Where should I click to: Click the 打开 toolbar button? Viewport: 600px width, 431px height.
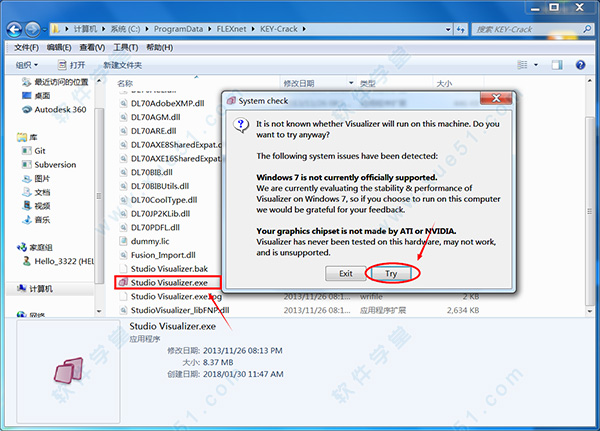[x=72, y=65]
